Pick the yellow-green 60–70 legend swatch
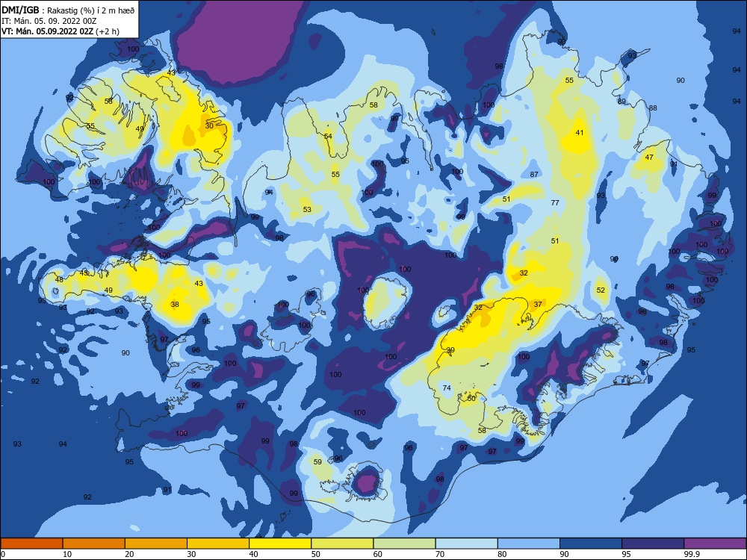 (404, 544)
